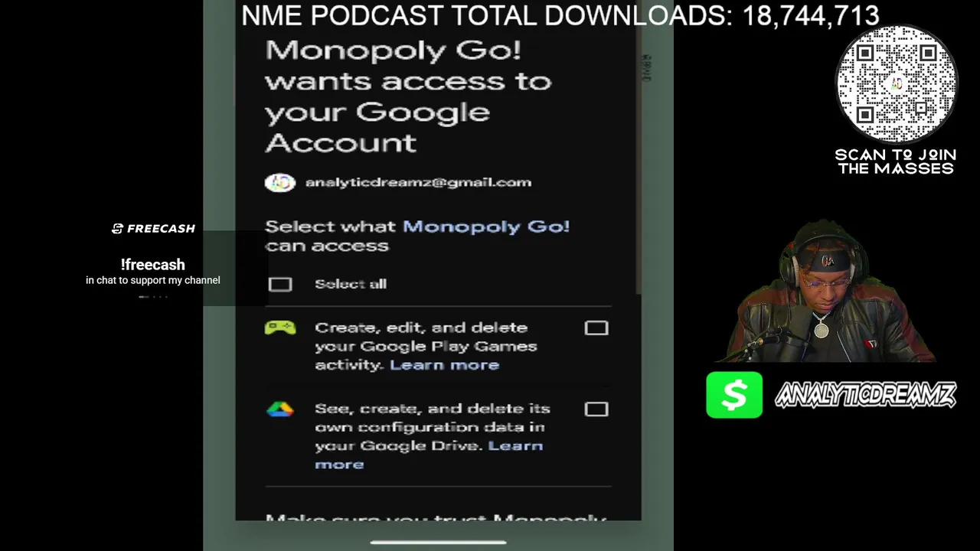Check the Select all checkbox
This screenshot has width=980, height=551.
point(280,285)
